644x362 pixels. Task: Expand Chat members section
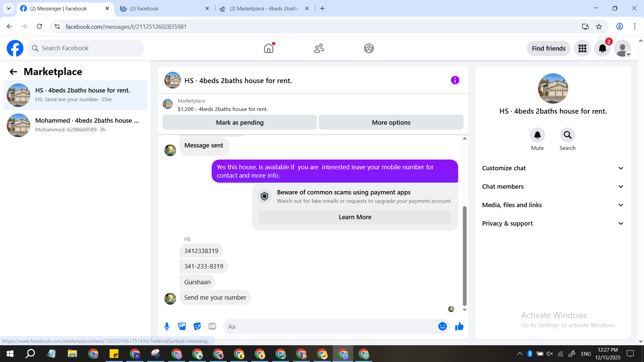click(553, 186)
